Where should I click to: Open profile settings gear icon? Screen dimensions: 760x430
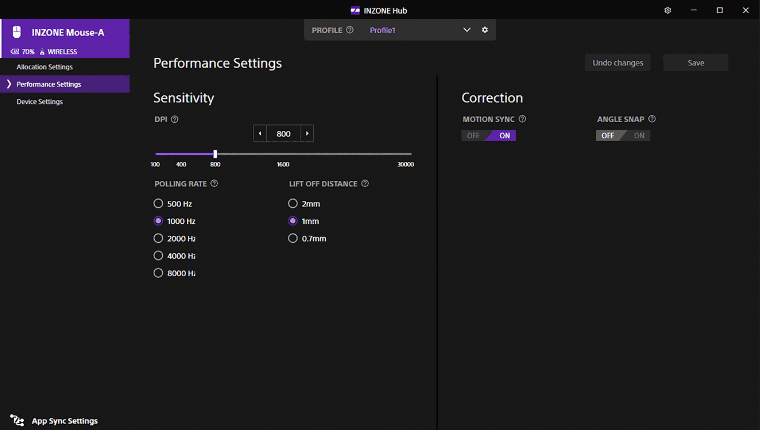pyautogui.click(x=485, y=30)
